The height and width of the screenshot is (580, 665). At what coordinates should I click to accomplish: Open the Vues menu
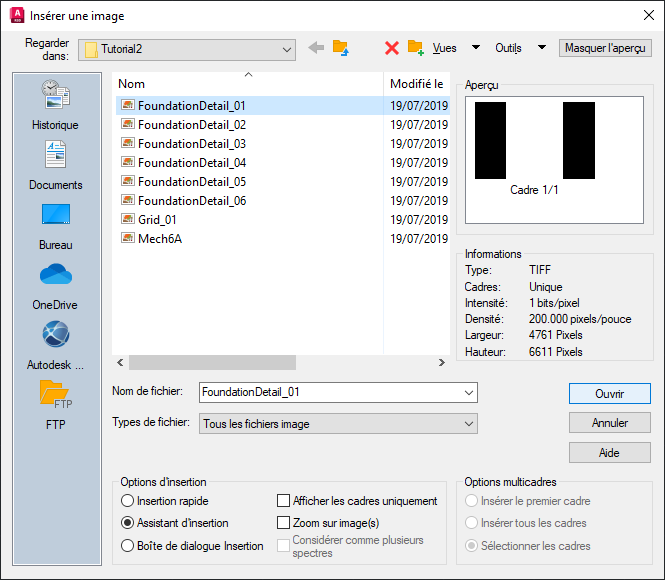[x=444, y=48]
